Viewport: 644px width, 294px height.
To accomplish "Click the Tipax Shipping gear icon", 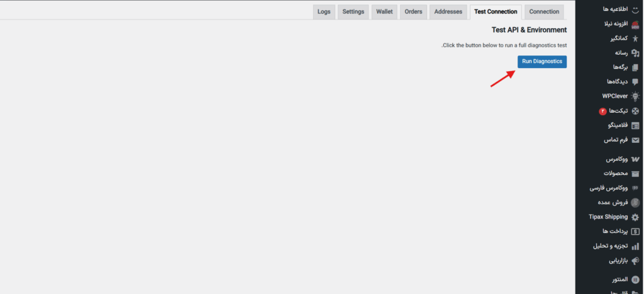I will [635, 217].
